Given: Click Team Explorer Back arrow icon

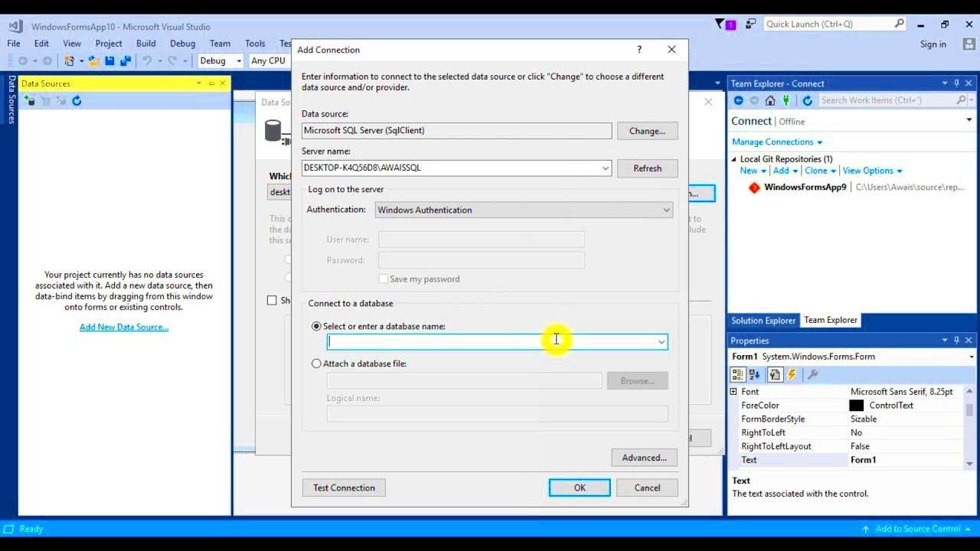Looking at the screenshot, I should tap(738, 100).
